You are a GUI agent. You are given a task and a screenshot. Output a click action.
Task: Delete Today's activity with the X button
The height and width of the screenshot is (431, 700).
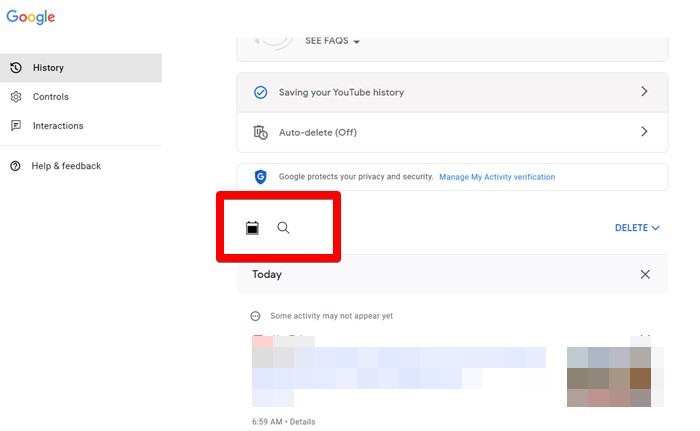(645, 274)
